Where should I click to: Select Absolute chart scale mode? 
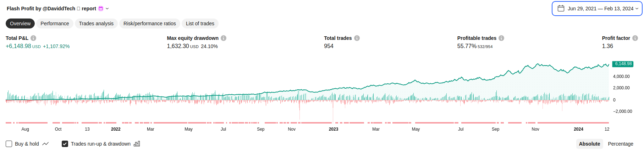pyautogui.click(x=589, y=144)
